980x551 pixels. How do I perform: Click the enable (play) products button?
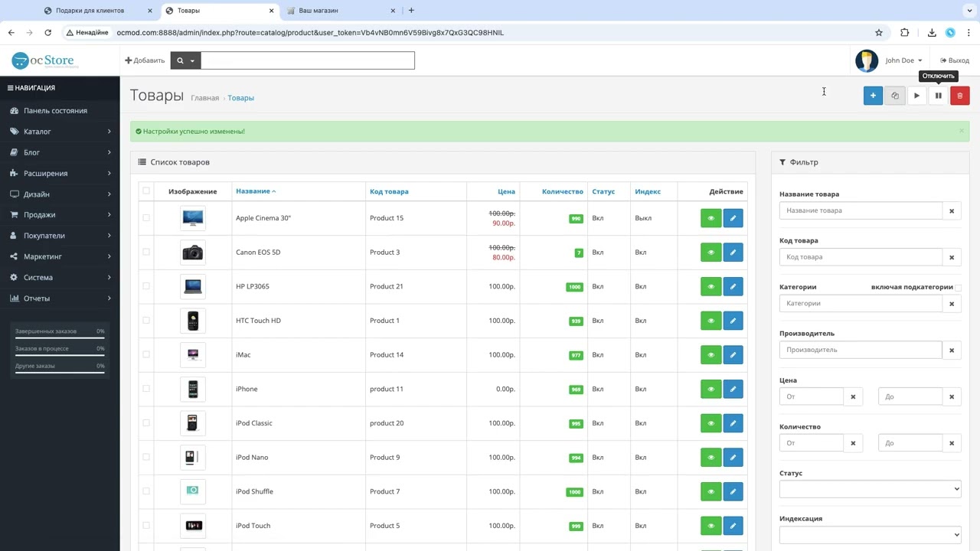[916, 96]
